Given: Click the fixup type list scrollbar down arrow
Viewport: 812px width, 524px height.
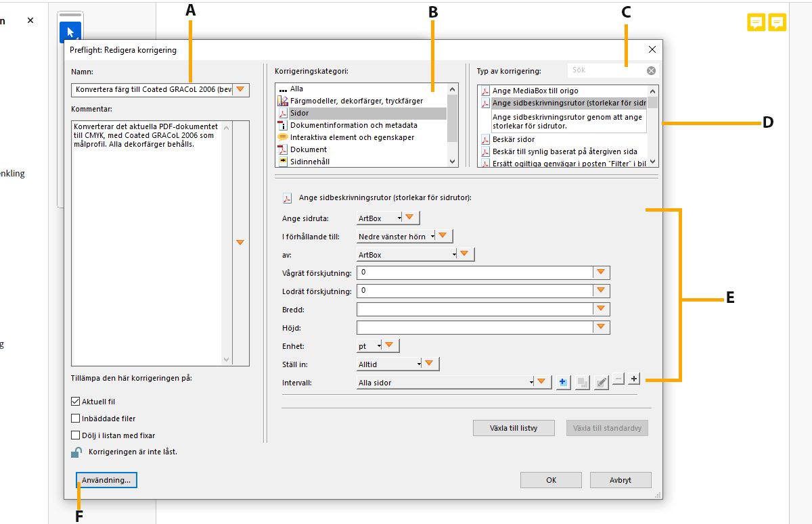Looking at the screenshot, I should [652, 162].
